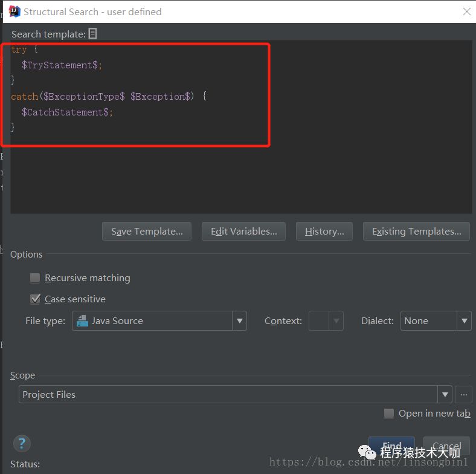Open the help question mark icon
Screen dimensions: 476x474
click(22, 444)
